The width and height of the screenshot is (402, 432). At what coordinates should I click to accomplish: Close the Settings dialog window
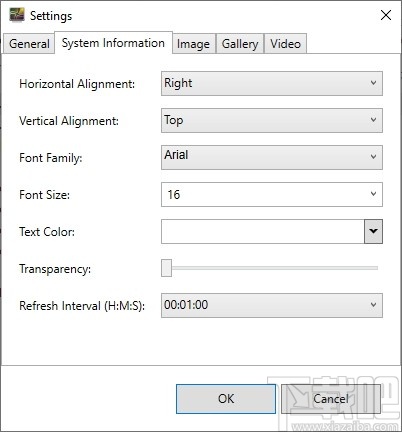pos(386,15)
